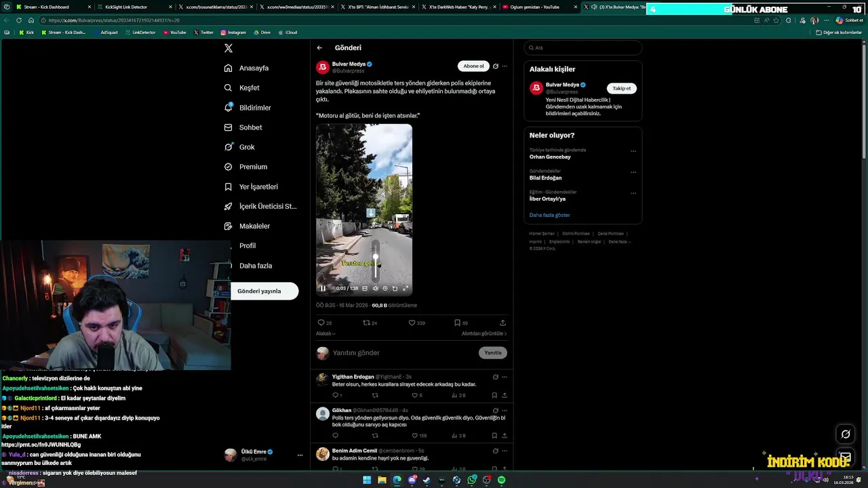Image resolution: width=868 pixels, height=488 pixels.
Task: Open İlber Ortaylı'ya trending topic
Action: [x=547, y=199]
